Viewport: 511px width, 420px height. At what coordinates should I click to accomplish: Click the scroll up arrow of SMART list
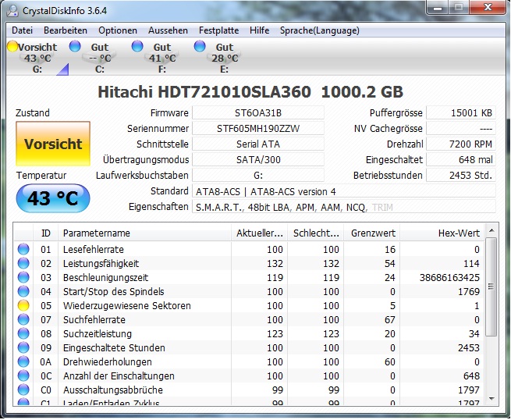[x=491, y=231]
